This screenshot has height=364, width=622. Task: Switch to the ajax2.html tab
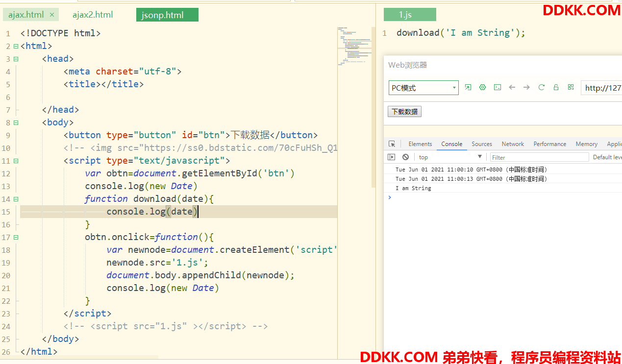[93, 15]
